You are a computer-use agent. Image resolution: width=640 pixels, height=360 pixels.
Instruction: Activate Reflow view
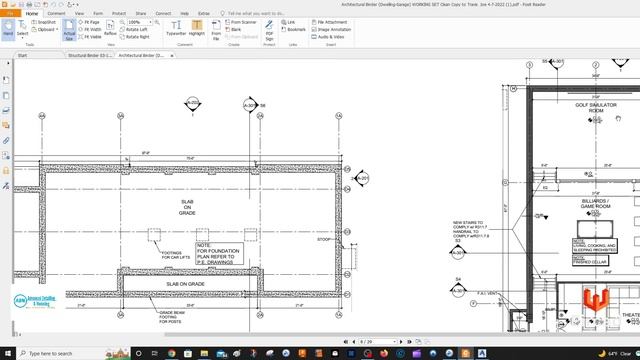pyautogui.click(x=110, y=29)
